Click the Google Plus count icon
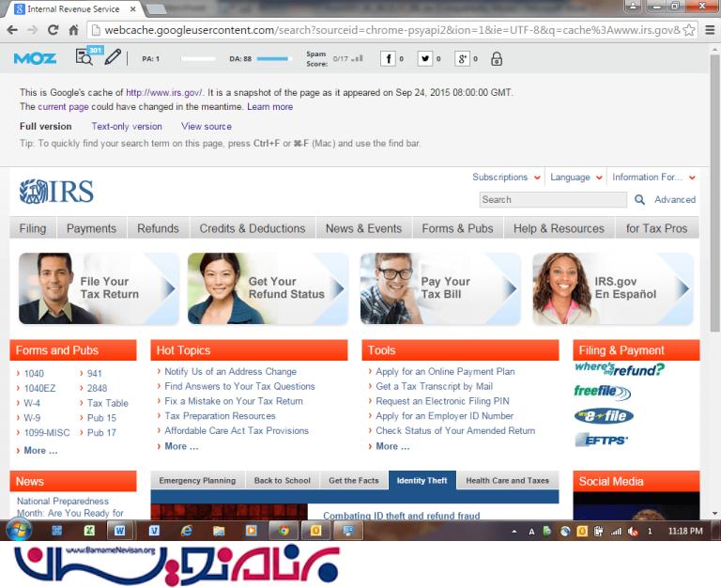Screen dimensions: 721x588 coord(462,58)
